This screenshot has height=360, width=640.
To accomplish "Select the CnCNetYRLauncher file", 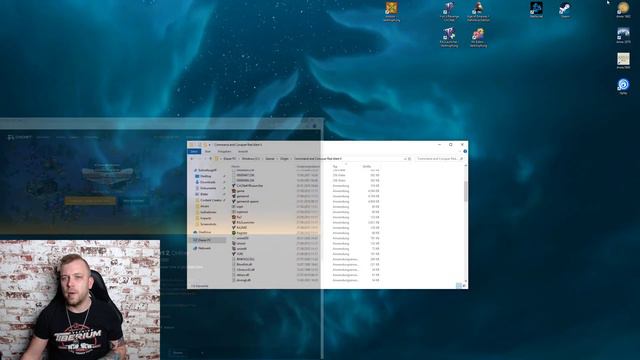I will pos(247,186).
